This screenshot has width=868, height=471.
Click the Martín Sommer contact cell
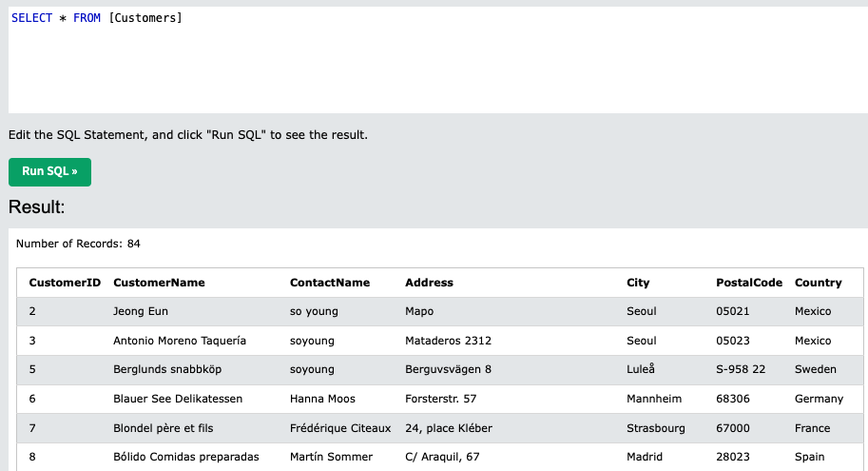331,457
